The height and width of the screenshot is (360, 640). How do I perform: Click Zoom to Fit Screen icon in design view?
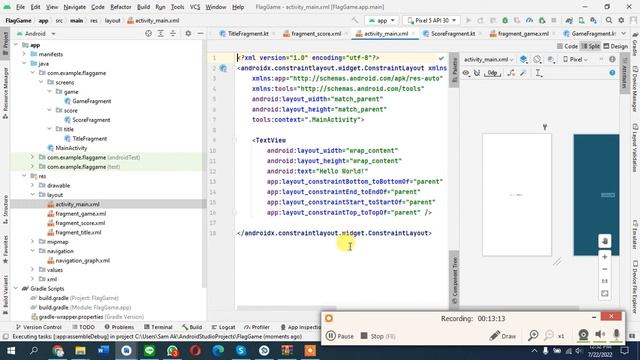[604, 293]
